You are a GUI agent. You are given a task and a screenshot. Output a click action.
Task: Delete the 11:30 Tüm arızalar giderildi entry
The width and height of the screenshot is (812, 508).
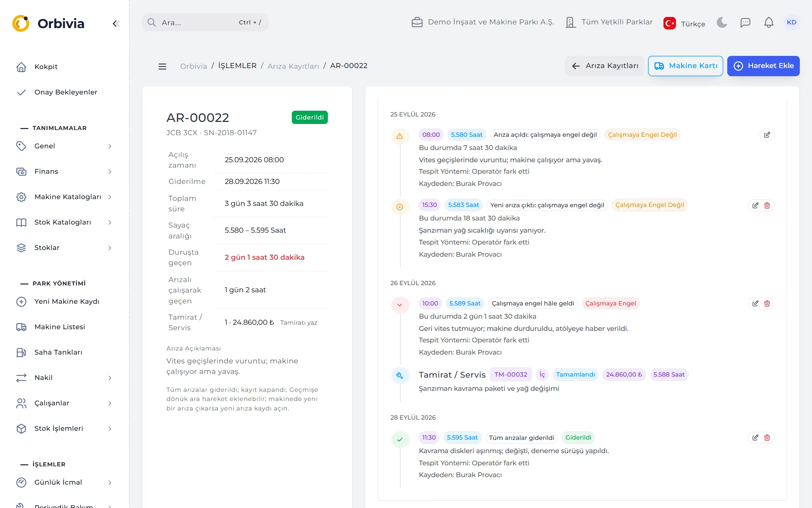tap(767, 438)
